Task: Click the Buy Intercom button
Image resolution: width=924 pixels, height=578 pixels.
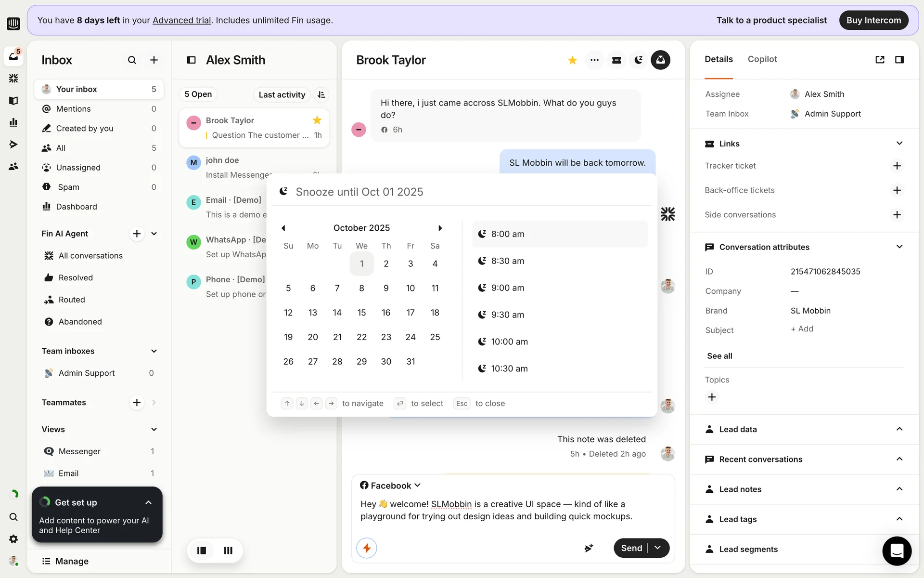Action: click(x=873, y=20)
